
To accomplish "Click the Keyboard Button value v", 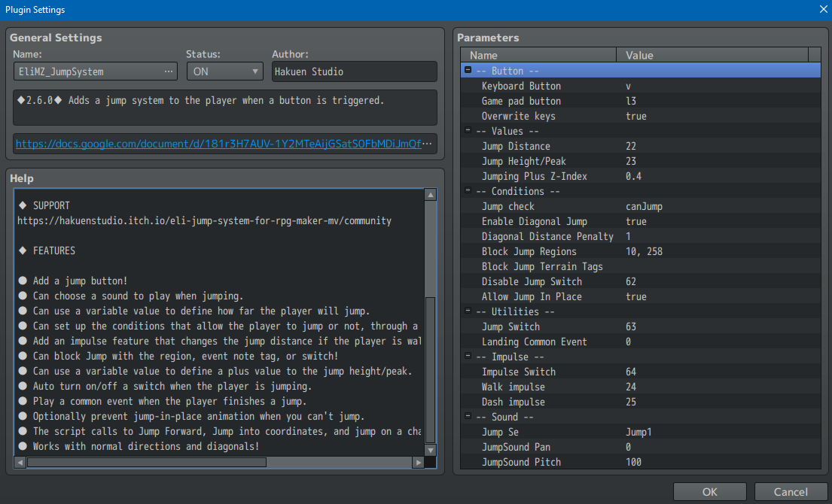I will click(x=628, y=86).
